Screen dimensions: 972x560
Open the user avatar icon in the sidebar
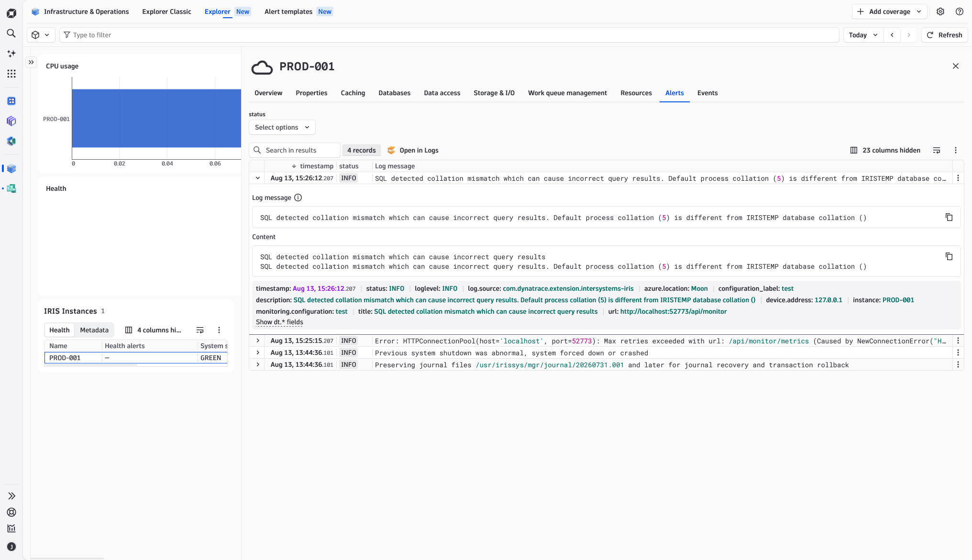click(x=11, y=547)
